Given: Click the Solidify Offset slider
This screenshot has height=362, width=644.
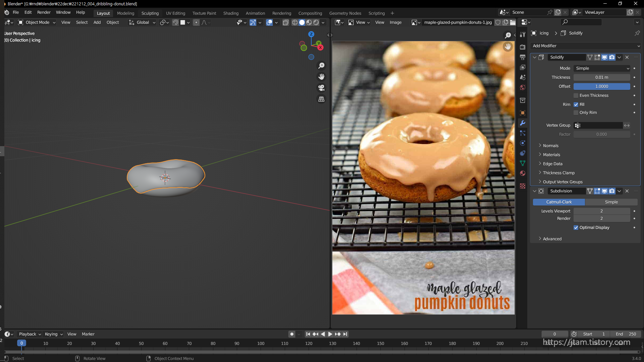Looking at the screenshot, I should click(x=601, y=86).
